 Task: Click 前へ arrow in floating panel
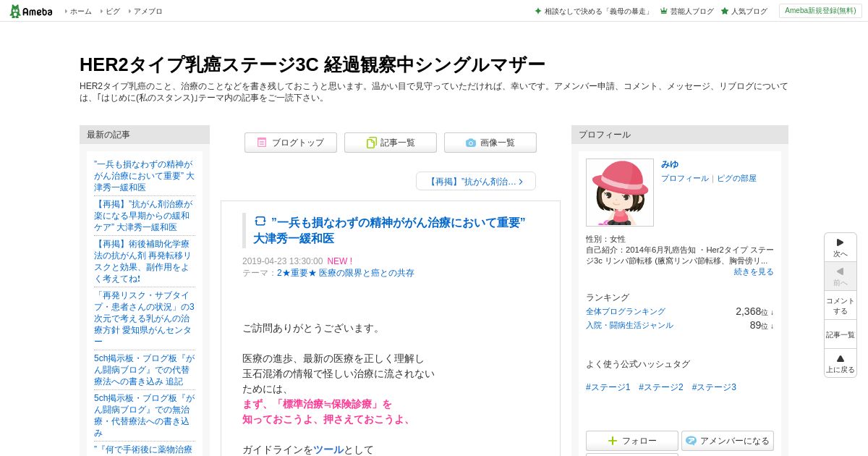(x=841, y=276)
